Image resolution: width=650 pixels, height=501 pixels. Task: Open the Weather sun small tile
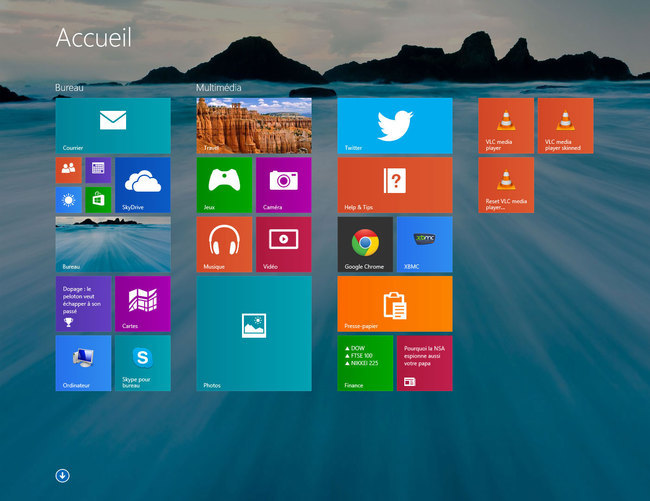click(68, 200)
